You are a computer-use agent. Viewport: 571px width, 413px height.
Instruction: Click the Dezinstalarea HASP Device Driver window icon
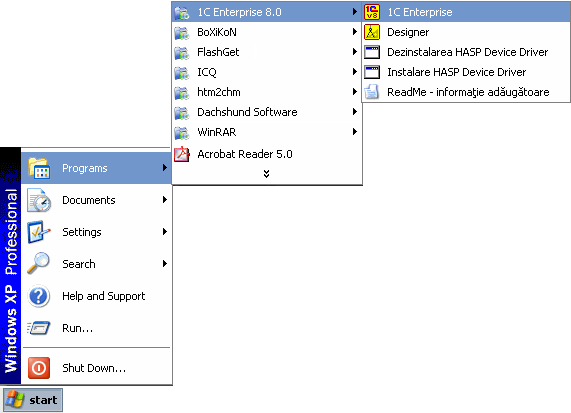click(372, 52)
